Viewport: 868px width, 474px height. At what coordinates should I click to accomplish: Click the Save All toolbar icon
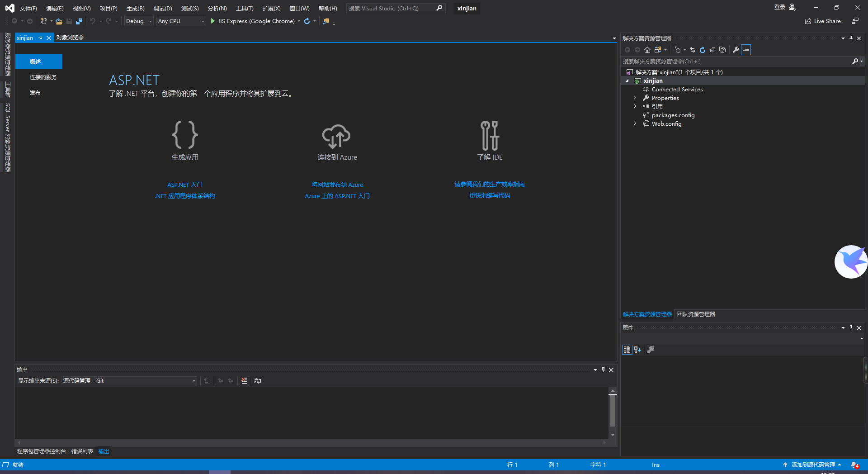[x=79, y=21]
